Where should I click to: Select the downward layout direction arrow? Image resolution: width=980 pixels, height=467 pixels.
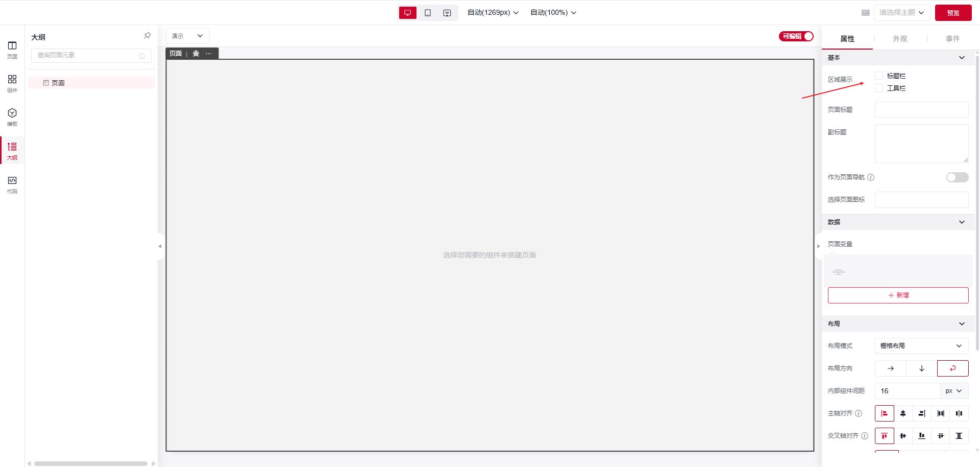tap(921, 368)
